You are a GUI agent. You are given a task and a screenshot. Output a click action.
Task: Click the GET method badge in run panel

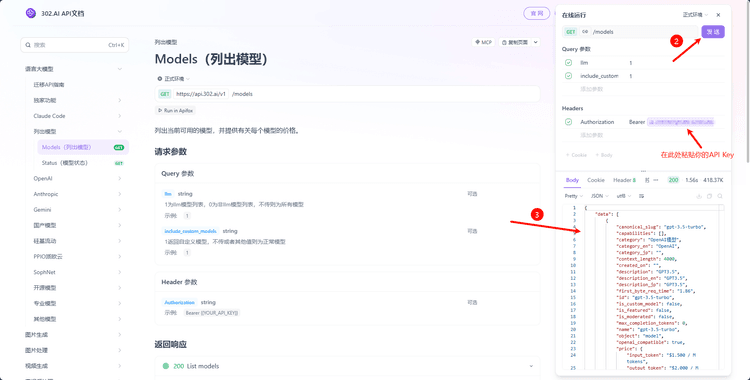tap(571, 32)
